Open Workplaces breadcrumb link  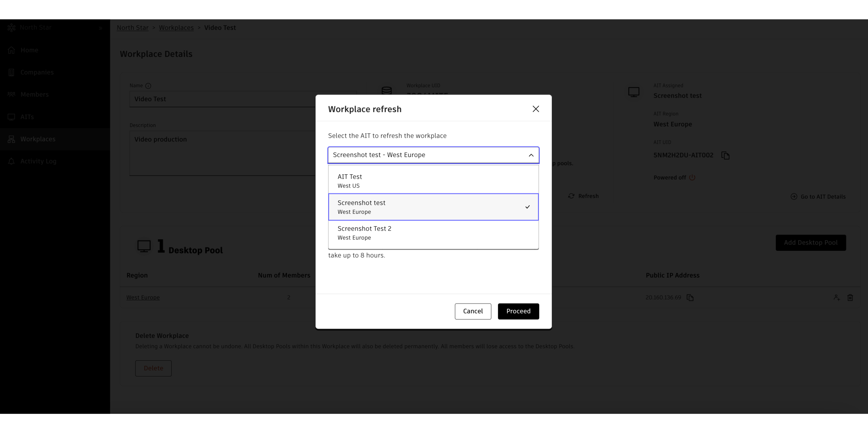(x=176, y=28)
